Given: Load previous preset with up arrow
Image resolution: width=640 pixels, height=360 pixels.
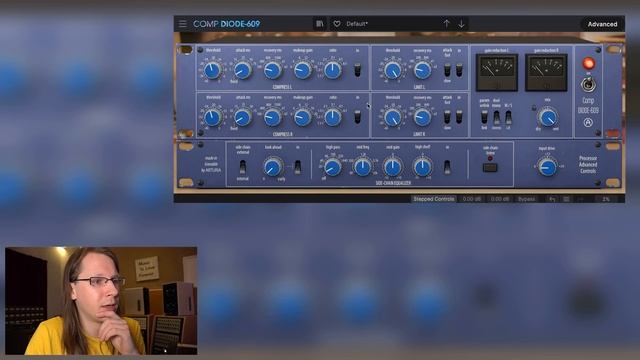Looking at the screenshot, I should (x=447, y=24).
